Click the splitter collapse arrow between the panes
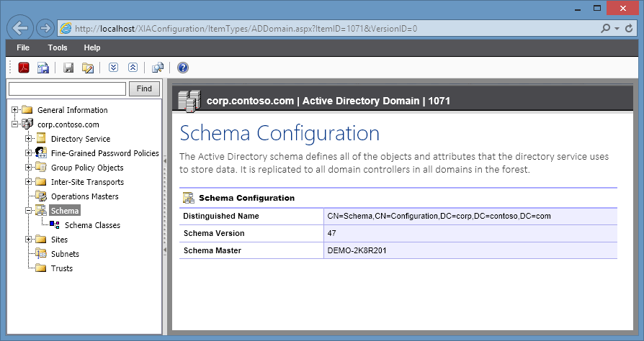The width and height of the screenshot is (644, 341). coord(165,161)
